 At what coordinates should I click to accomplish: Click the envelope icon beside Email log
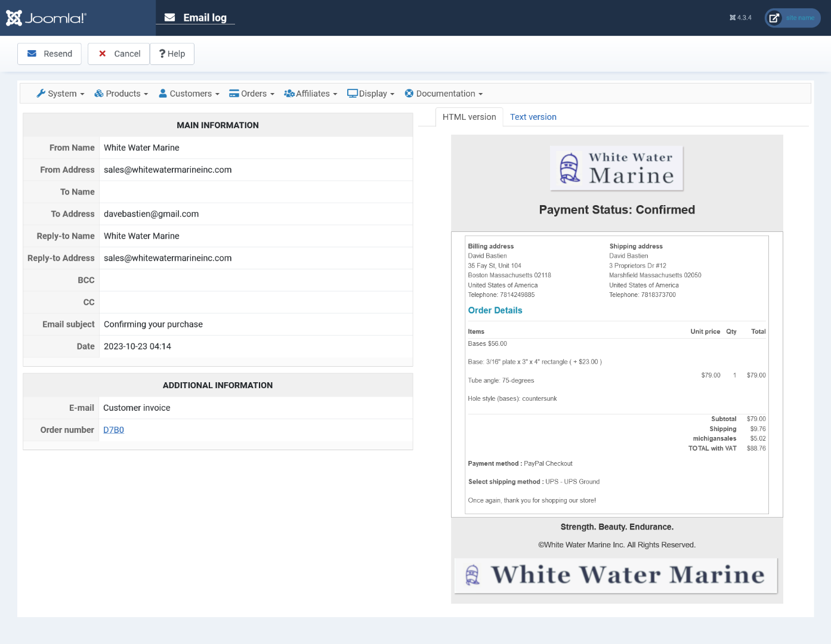pos(170,18)
